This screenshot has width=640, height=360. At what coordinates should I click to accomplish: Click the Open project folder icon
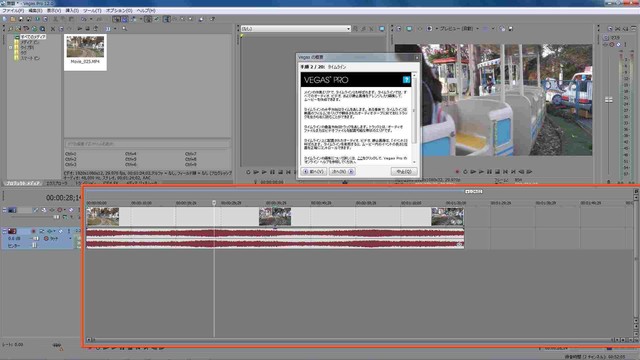click(13, 19)
